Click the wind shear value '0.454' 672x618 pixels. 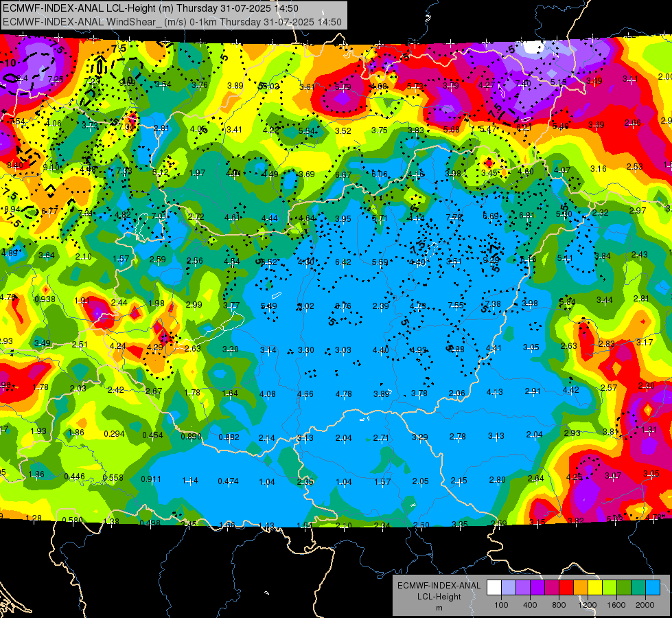point(152,435)
